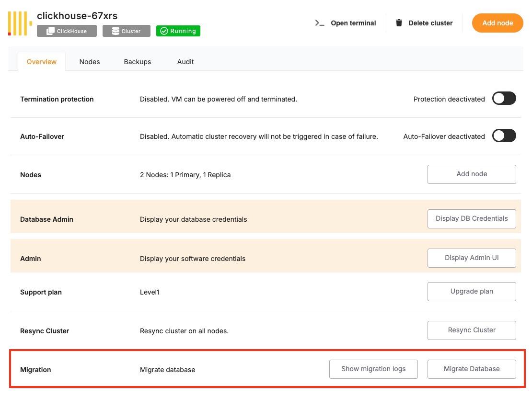532x397 pixels.
Task: Click the ClickHouse software badge
Action: (x=67, y=31)
